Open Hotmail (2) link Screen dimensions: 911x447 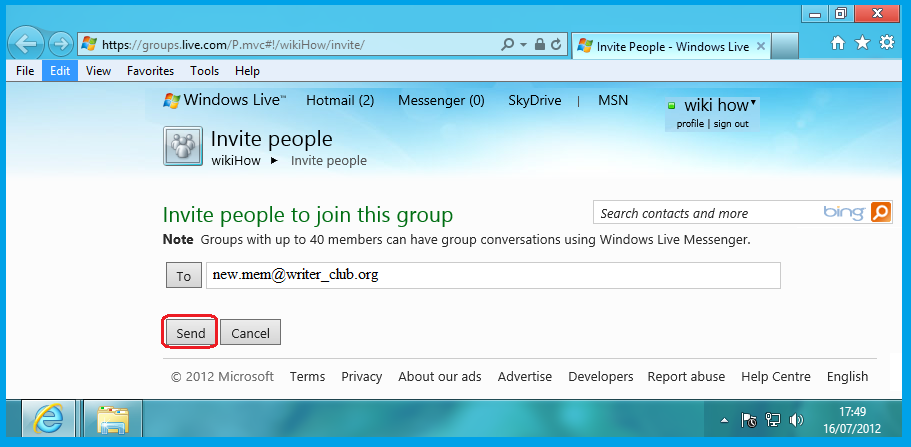[340, 101]
